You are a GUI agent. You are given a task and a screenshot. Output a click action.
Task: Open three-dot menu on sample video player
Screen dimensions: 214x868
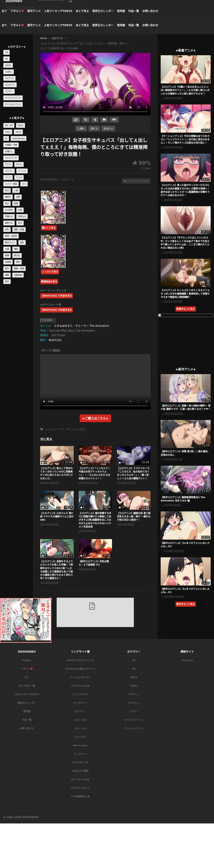(146, 401)
